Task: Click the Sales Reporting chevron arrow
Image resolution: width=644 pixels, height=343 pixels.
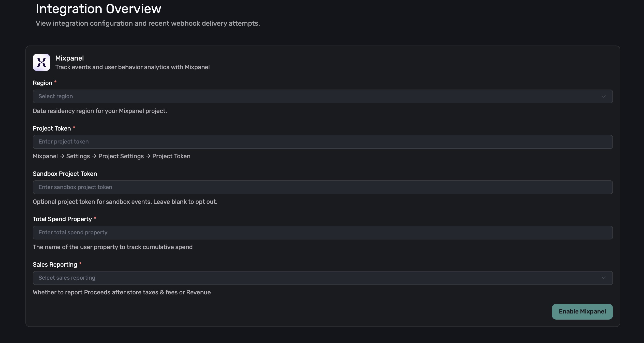Action: (604, 278)
